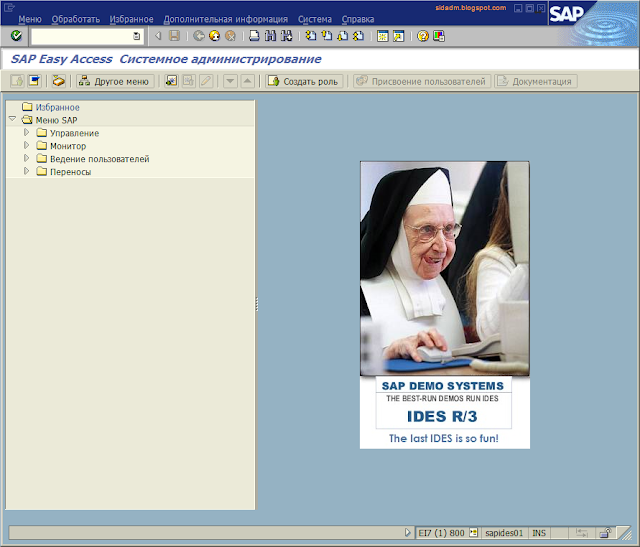
Task: Open the Система menu
Action: [x=315, y=19]
